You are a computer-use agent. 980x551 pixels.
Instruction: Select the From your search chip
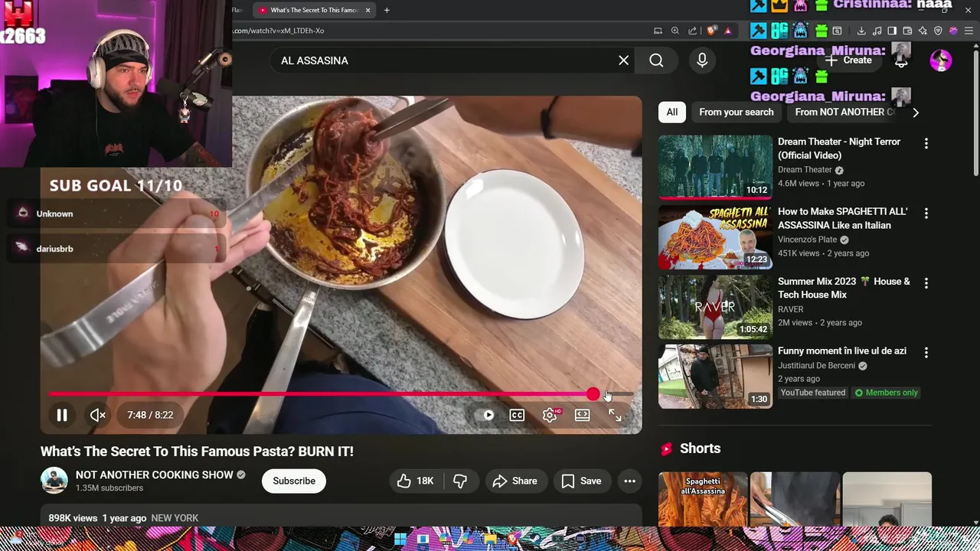[x=737, y=112]
